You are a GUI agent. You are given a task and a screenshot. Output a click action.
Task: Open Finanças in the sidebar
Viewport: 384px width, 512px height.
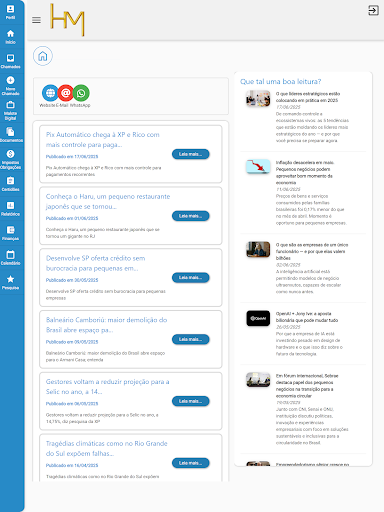click(10, 233)
